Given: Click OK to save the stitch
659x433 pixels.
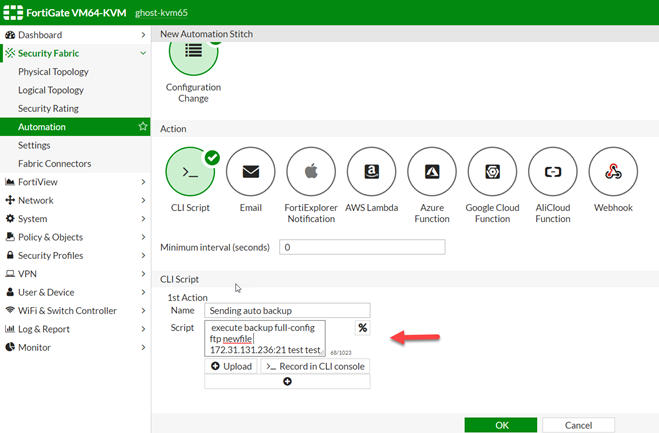Looking at the screenshot, I should (501, 425).
